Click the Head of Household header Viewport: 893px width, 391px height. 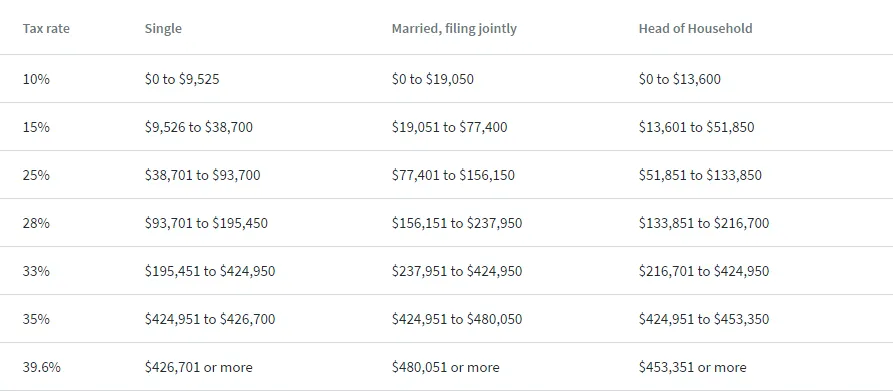pos(695,28)
